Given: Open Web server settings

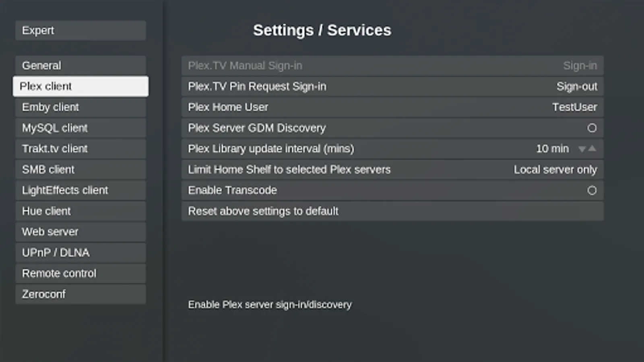Looking at the screenshot, I should click(x=80, y=232).
